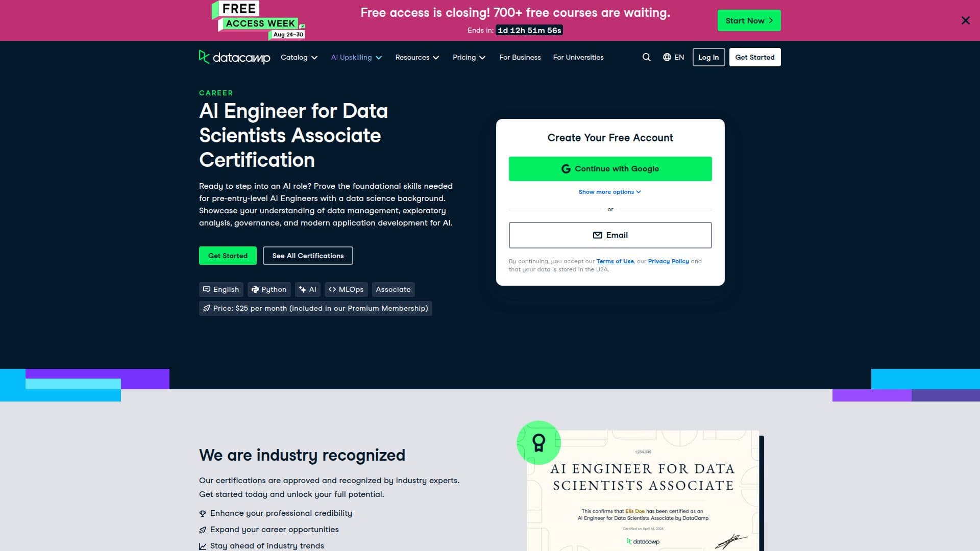Click the green certificate ribbon badge
Viewport: 980px width, 551px height.
click(538, 442)
